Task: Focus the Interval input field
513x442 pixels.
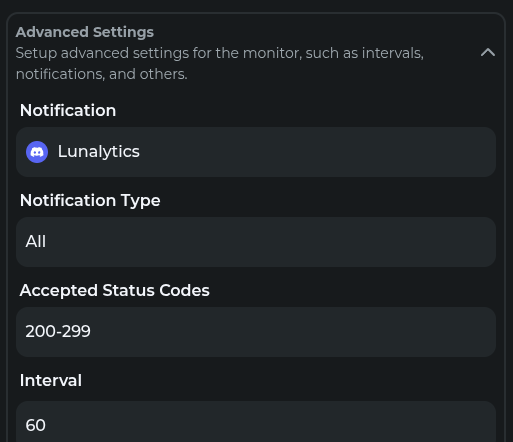Action: pos(256,422)
